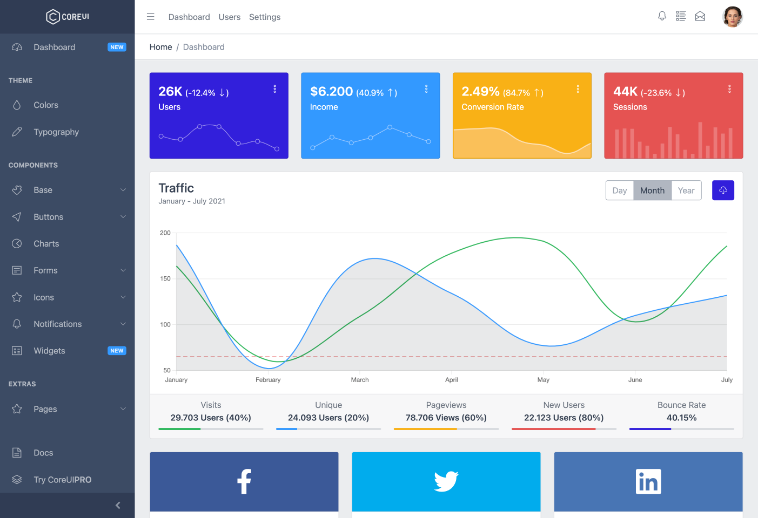Click the notifications bell icon in header

tap(661, 16)
